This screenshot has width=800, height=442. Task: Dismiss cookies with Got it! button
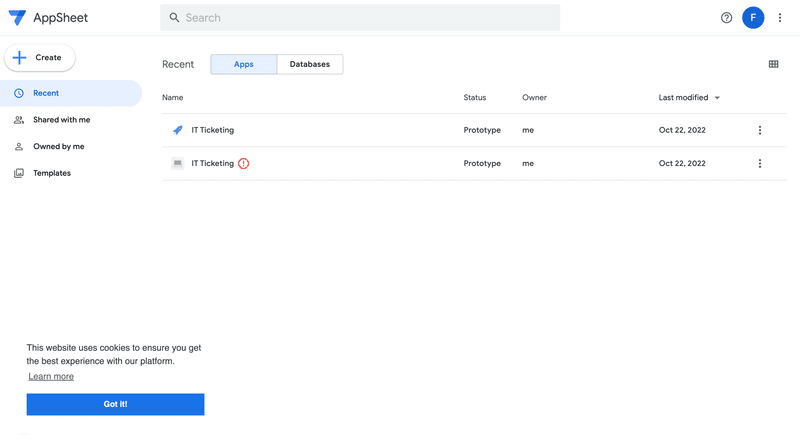coord(115,404)
